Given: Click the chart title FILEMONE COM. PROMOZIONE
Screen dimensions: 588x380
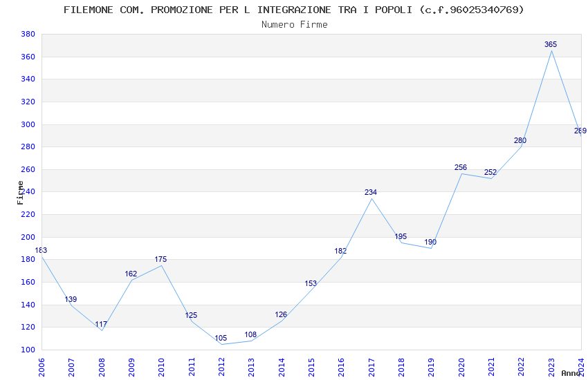Looking at the screenshot, I should (293, 10).
